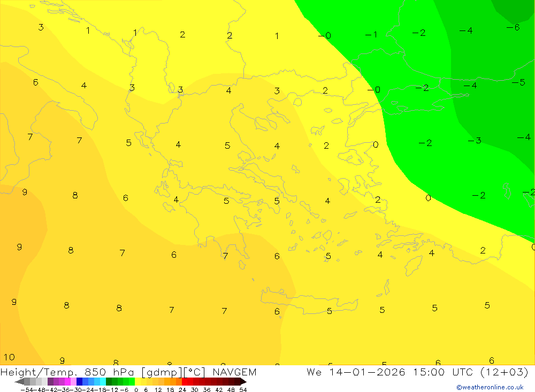Click the "14-01-2026" date text
The width and height of the screenshot is (535, 392).
(x=367, y=372)
